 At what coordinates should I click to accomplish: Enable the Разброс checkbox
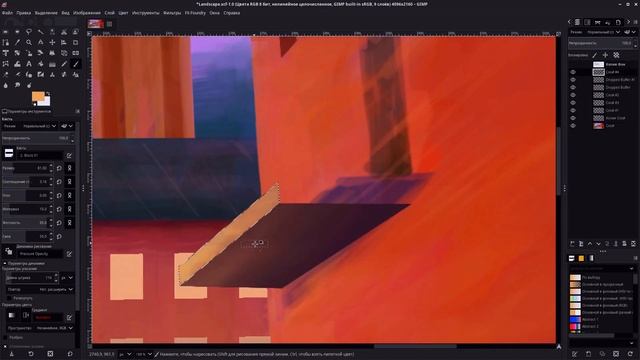(5, 338)
